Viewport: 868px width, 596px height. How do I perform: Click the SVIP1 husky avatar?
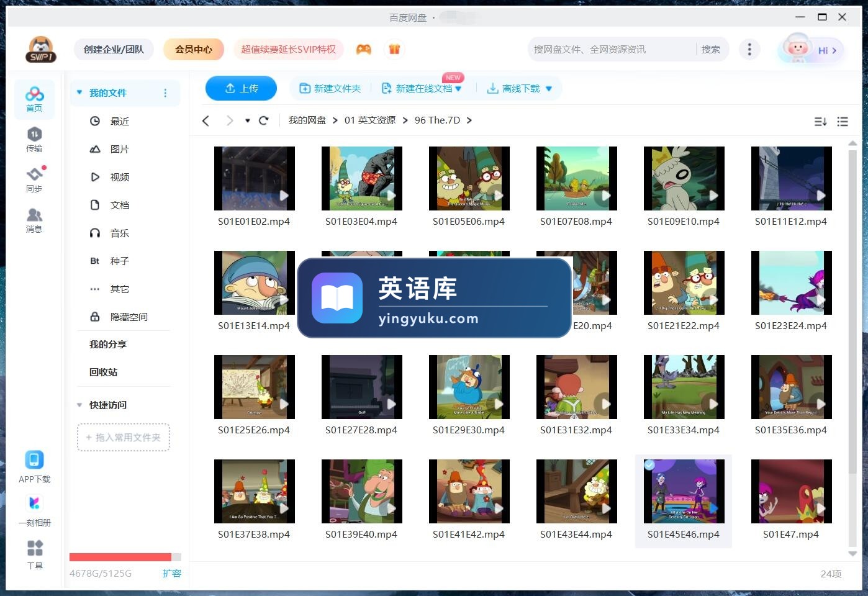pos(41,49)
